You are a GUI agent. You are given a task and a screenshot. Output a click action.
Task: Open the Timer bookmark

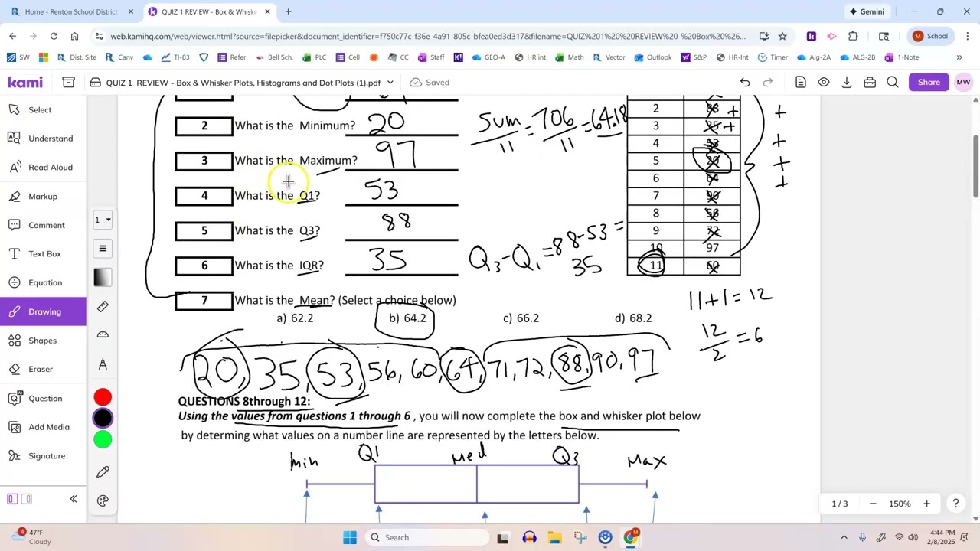pyautogui.click(x=772, y=57)
